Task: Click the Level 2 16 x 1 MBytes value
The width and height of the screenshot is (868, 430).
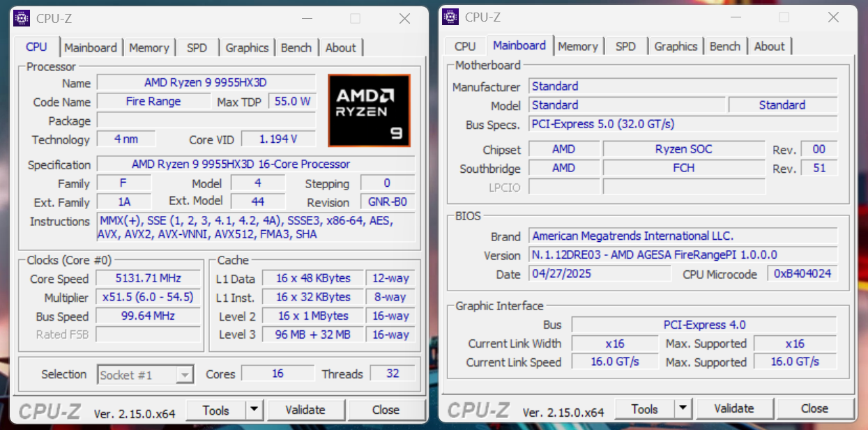Action: pos(313,316)
